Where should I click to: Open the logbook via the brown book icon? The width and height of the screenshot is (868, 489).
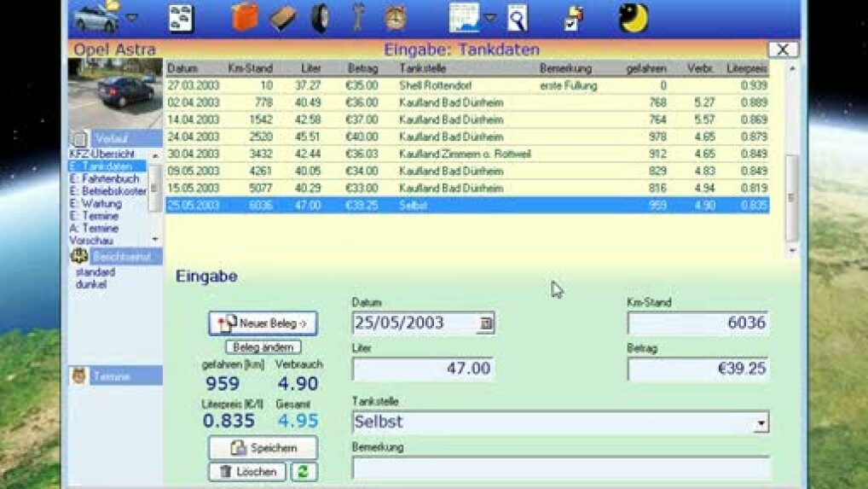282,18
